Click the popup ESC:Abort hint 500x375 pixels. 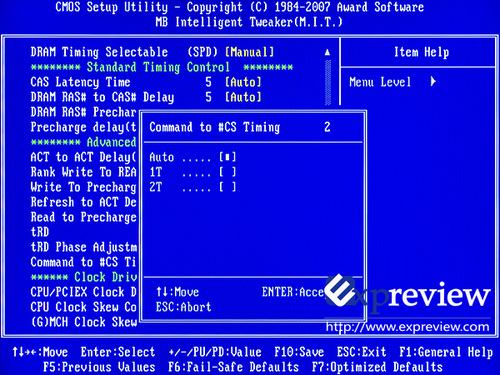[x=183, y=307]
